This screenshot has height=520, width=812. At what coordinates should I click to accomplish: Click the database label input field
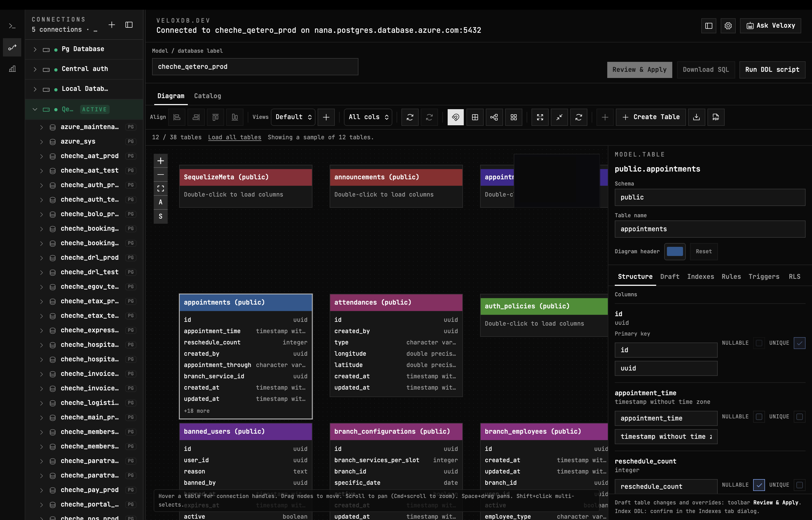click(x=255, y=67)
